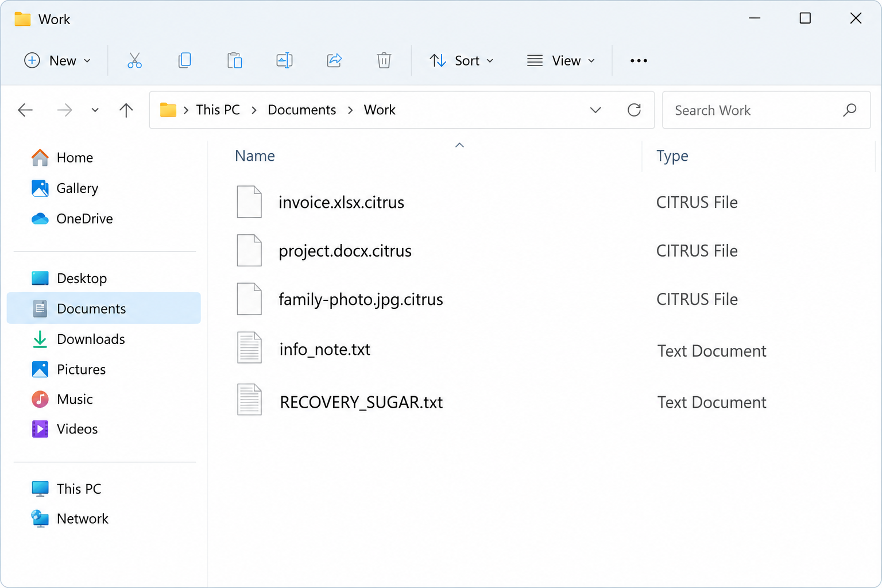
Task: Expand the recent locations chevron
Action: tap(95, 110)
